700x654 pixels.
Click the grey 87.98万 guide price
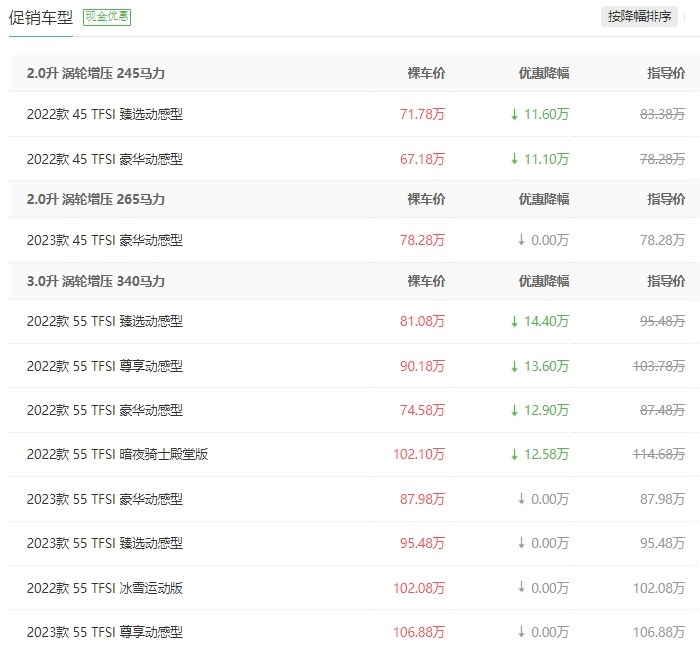(662, 499)
